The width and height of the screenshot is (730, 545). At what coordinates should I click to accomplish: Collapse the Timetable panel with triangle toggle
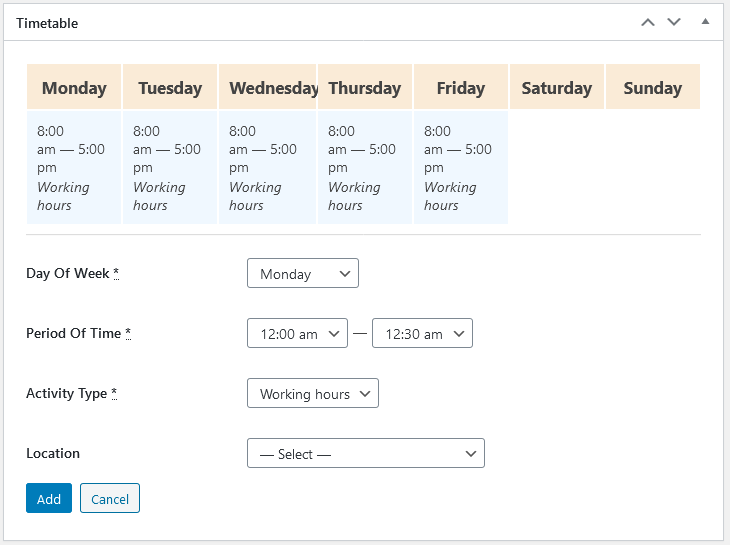[x=705, y=21]
